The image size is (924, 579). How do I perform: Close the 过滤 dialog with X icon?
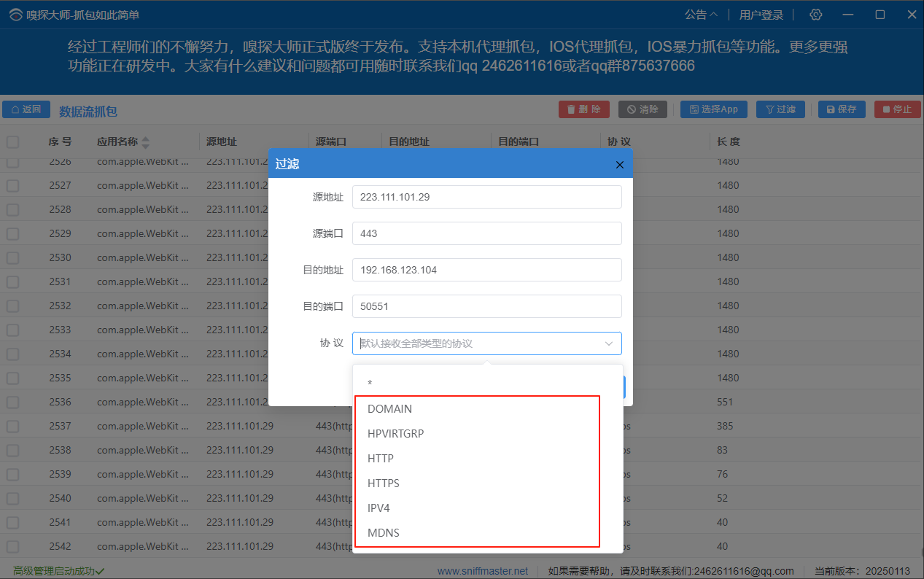tap(620, 165)
